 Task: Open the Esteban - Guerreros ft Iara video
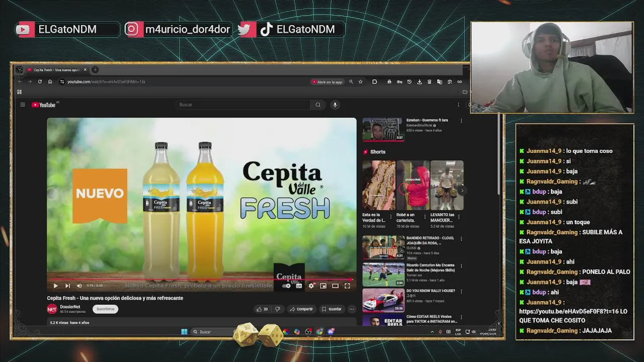[383, 130]
